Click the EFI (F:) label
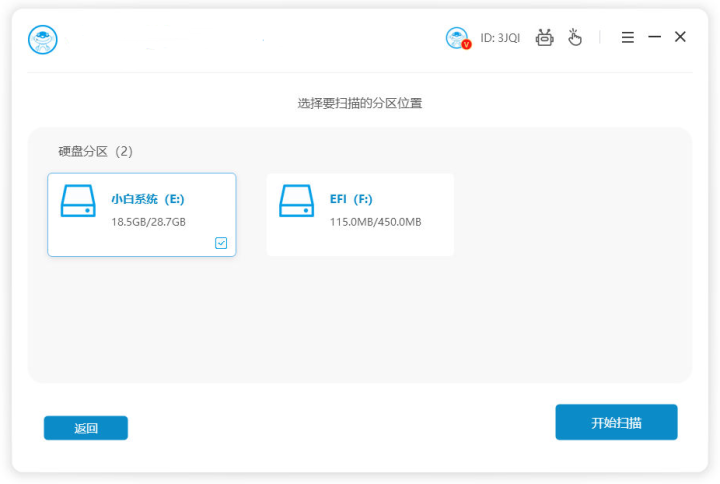The image size is (720, 484). tap(351, 199)
